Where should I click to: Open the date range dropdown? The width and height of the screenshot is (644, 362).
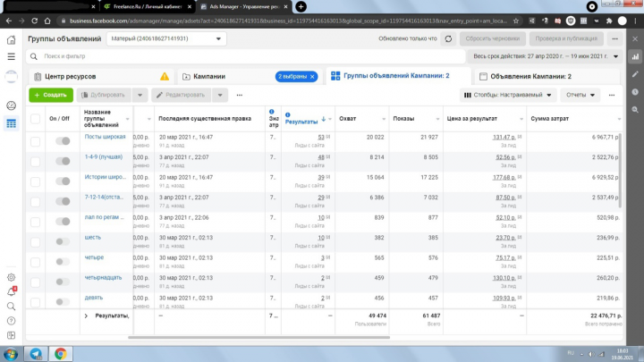click(x=545, y=56)
